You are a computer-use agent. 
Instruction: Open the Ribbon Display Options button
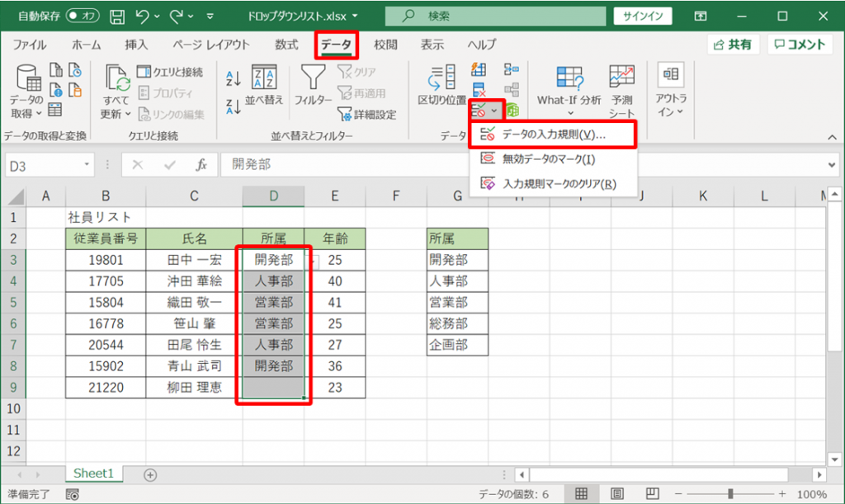coord(701,16)
